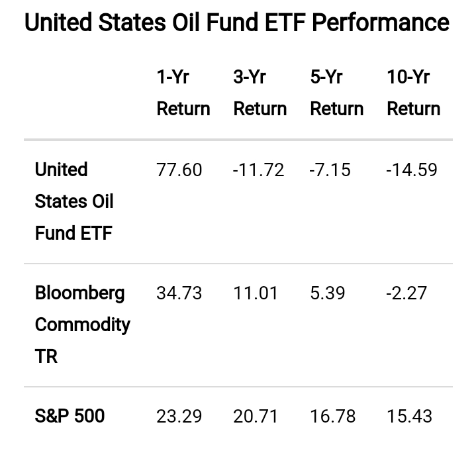Viewport: 476px width, 455px height.
Task: Click the -11.72 three-year return value
Action: pos(258,170)
